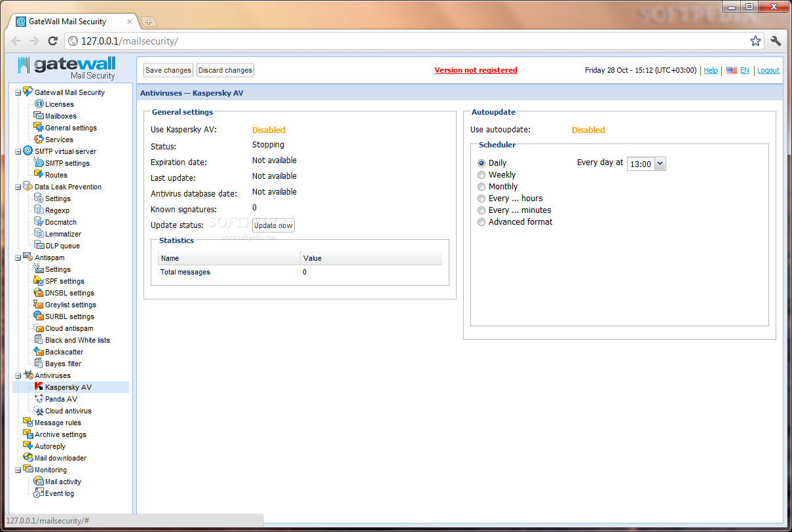Click the Total messages row

300,272
